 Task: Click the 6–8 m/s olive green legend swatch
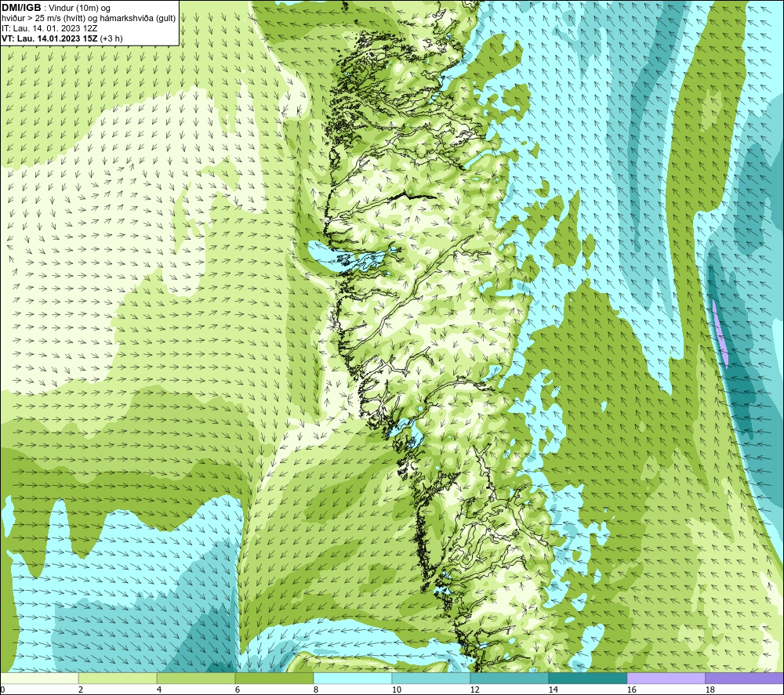tap(274, 678)
